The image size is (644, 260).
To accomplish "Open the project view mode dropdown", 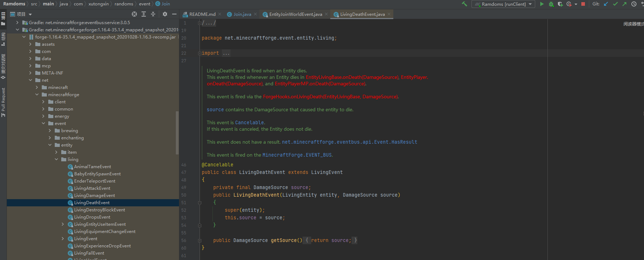I will pyautogui.click(x=30, y=14).
